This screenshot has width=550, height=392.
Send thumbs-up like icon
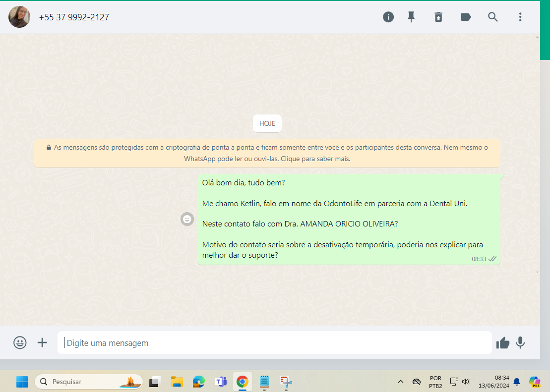(503, 342)
